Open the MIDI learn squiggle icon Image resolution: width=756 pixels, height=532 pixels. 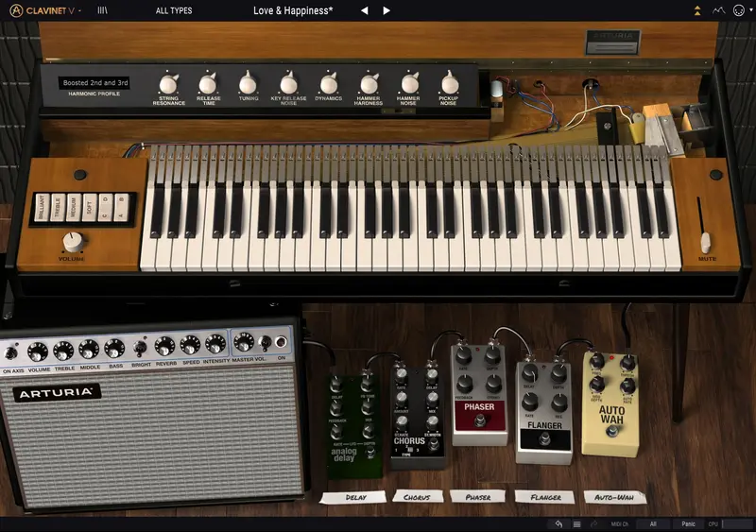[x=719, y=10]
